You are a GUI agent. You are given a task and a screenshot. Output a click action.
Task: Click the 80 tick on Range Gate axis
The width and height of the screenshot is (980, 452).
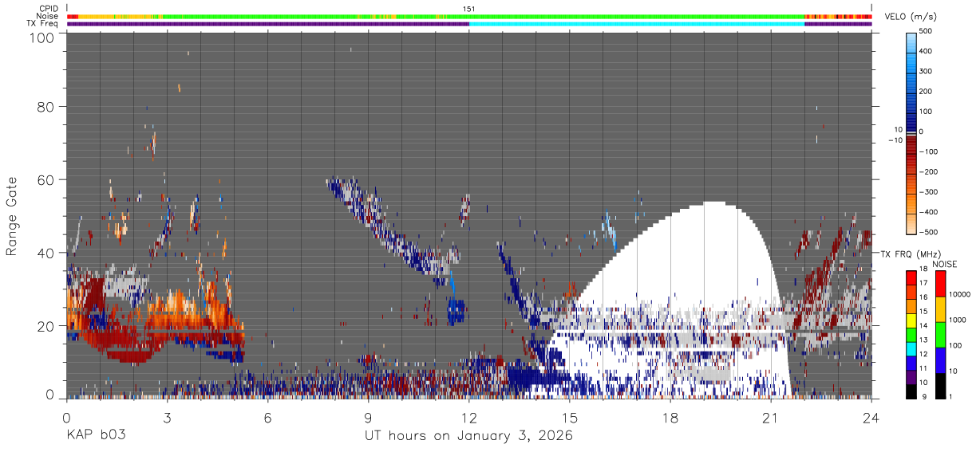point(45,107)
